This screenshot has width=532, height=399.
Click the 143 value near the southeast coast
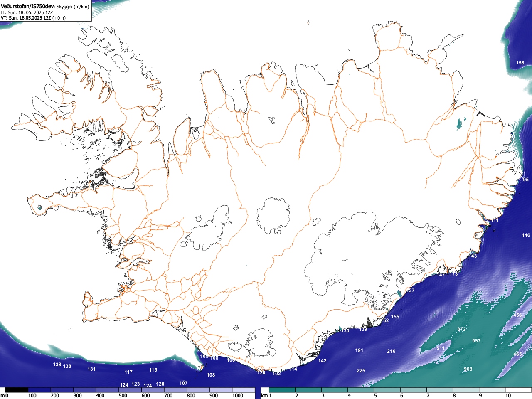[x=473, y=256]
